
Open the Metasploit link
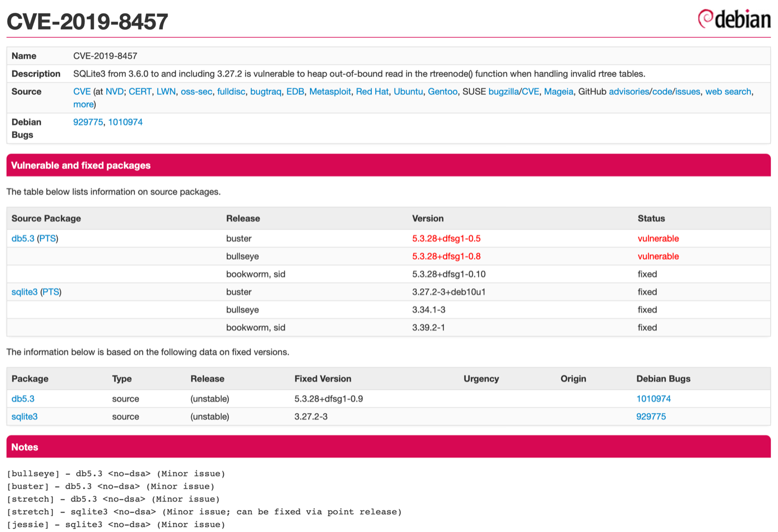tap(330, 92)
